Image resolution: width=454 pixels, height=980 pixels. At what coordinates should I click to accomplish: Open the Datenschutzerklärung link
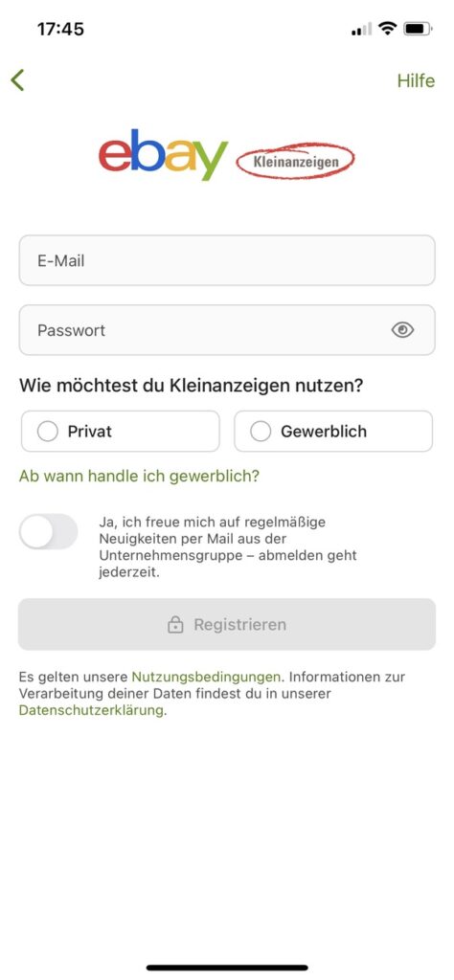pyautogui.click(x=91, y=710)
